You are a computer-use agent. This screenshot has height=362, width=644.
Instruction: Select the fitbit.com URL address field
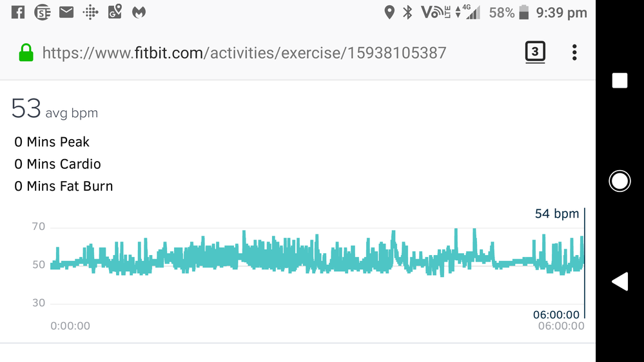[x=244, y=53]
